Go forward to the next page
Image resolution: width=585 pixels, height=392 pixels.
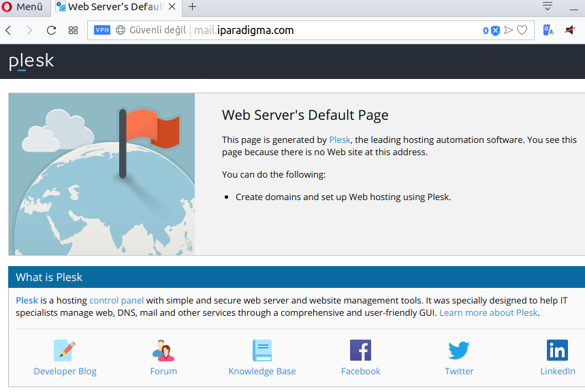tap(29, 30)
